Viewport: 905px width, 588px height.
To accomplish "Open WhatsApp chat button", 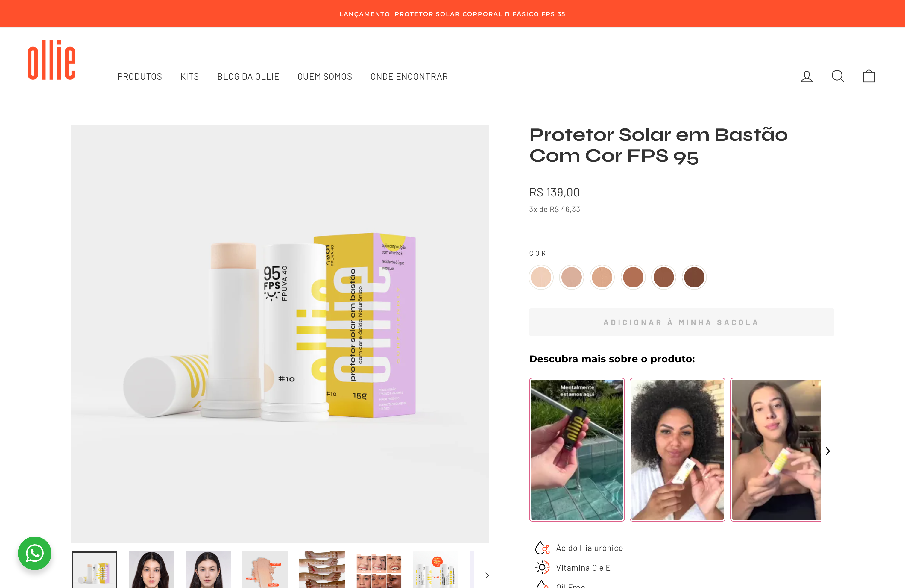I will pos(35,553).
